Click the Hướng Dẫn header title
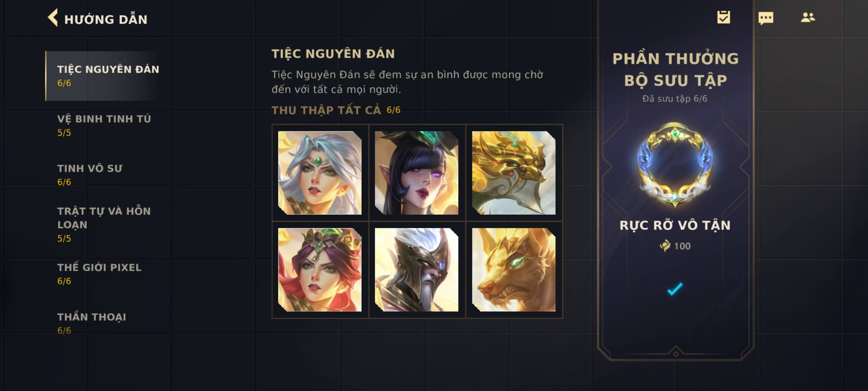The width and height of the screenshot is (868, 391). [106, 19]
